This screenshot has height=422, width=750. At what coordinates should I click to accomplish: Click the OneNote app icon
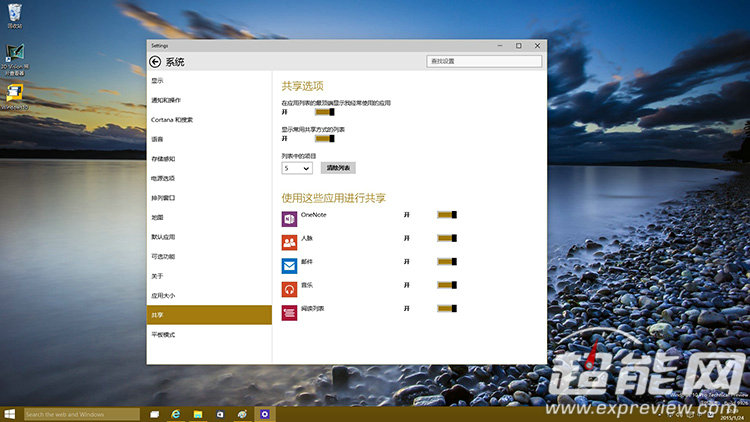coord(289,219)
